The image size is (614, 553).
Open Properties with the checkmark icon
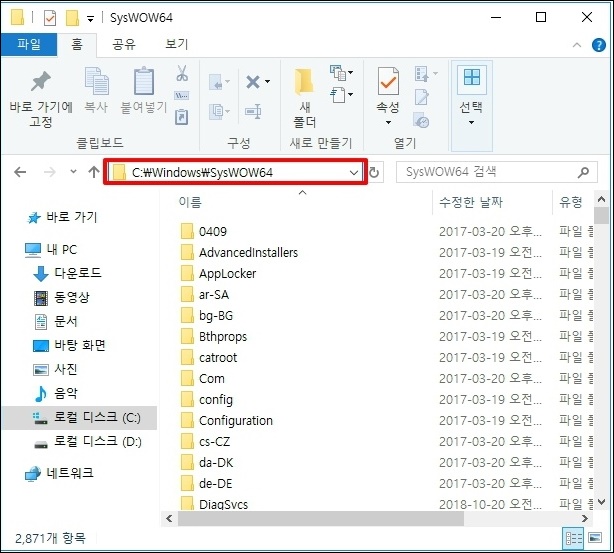pos(388,81)
